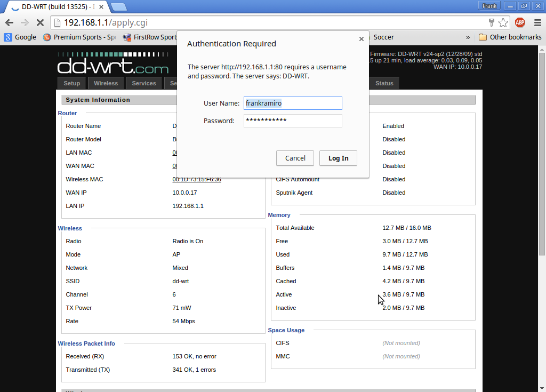Click the saved password key icon
The image size is (546, 392).
pos(491,22)
